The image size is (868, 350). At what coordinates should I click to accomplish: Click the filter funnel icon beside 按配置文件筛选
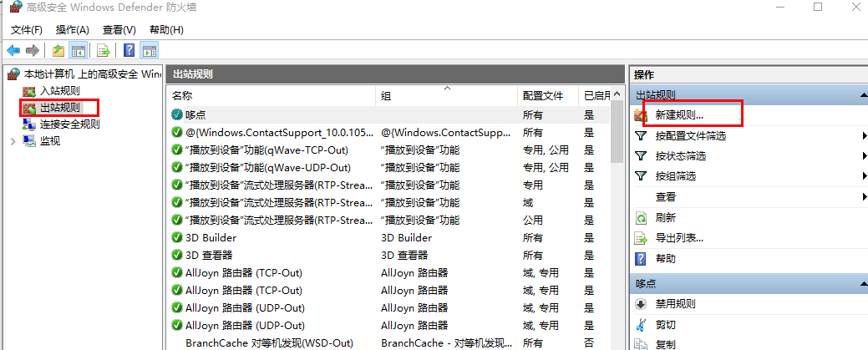tap(641, 135)
